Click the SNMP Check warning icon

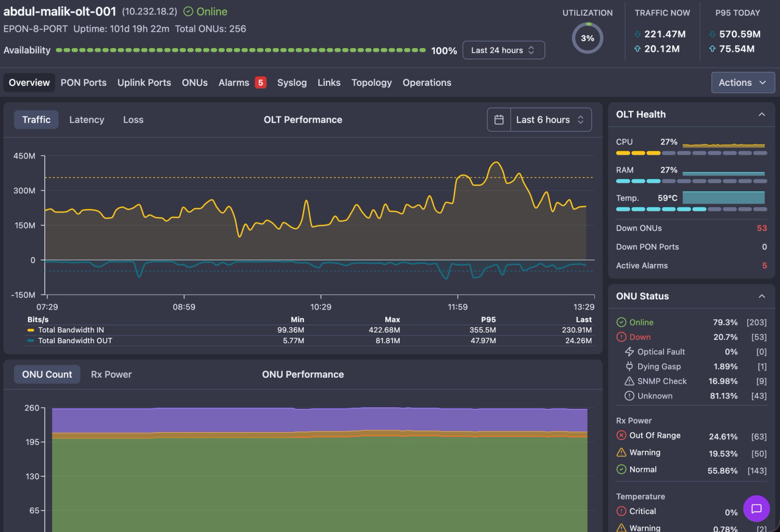629,381
